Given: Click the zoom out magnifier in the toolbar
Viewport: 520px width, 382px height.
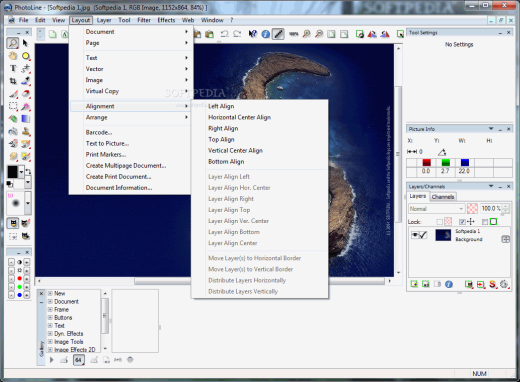Looking at the screenshot, I should [319, 34].
